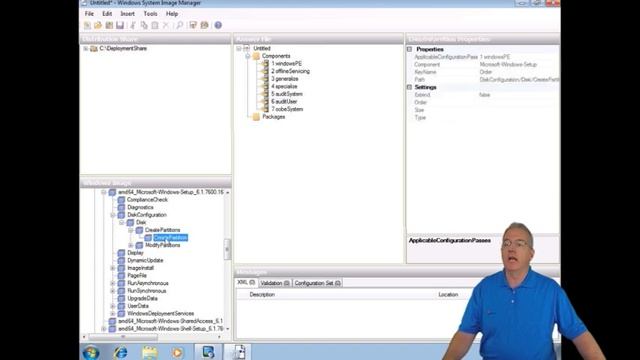Launch Internet Explorer from taskbar
640x360 pixels.
point(120,352)
